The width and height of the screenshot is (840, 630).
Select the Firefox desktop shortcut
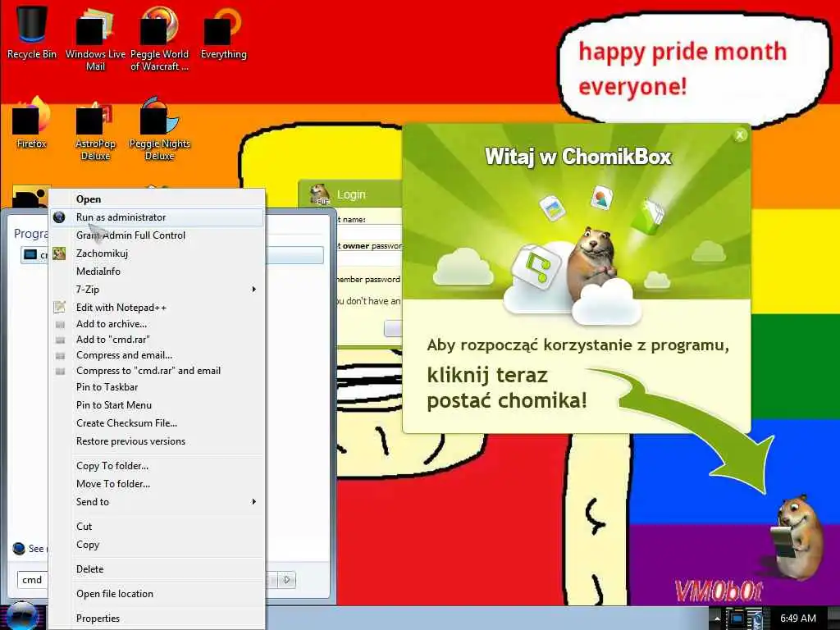(32, 122)
